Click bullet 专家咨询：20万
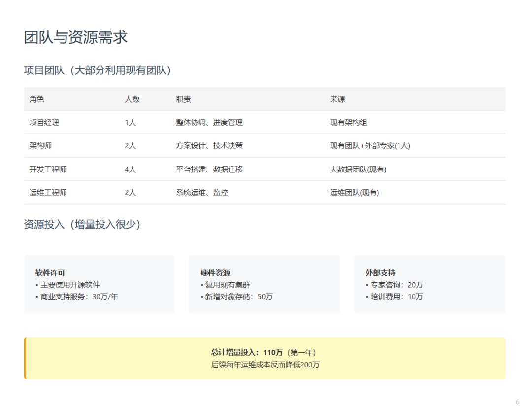The width and height of the screenshot is (532, 413). coord(394,285)
